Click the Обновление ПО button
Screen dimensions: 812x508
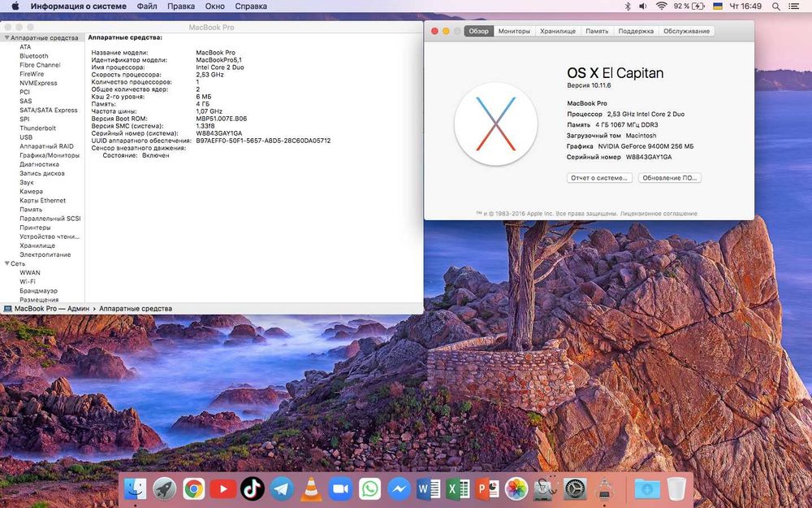coord(670,178)
